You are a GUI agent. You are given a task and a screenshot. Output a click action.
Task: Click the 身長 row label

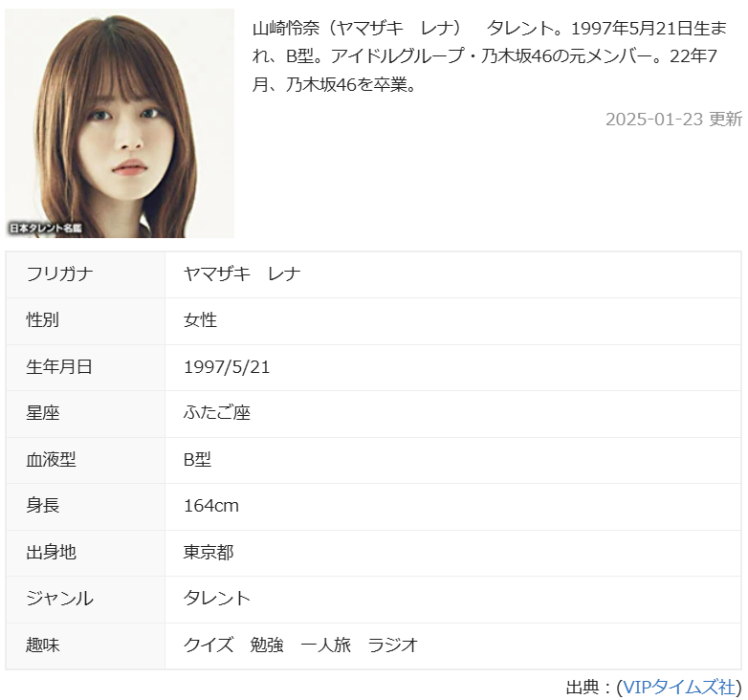click(x=42, y=506)
